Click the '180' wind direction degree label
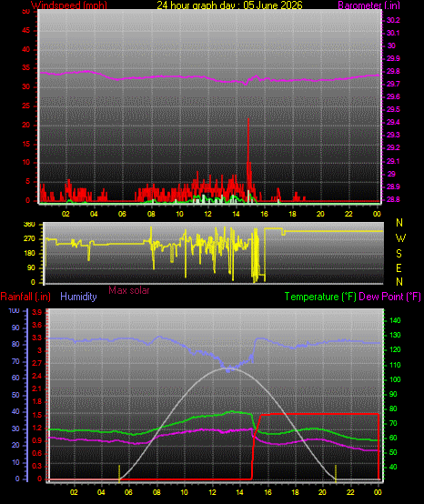 [x=29, y=254]
